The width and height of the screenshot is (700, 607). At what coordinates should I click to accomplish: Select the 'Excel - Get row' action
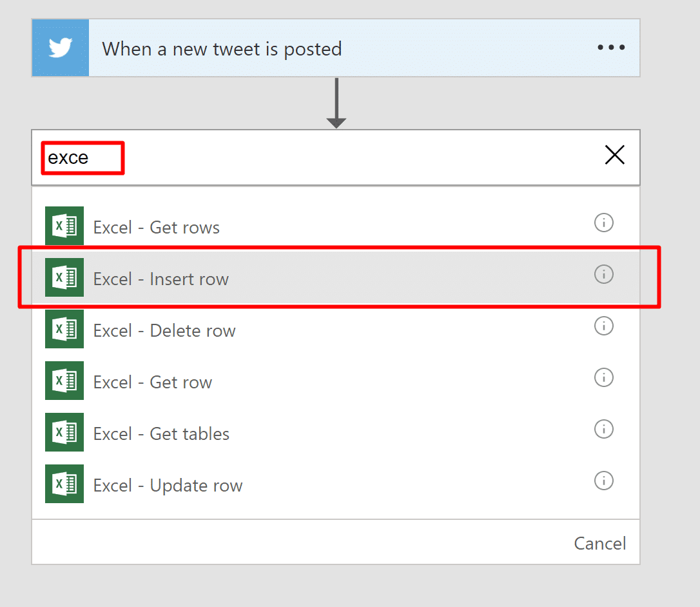point(336,381)
